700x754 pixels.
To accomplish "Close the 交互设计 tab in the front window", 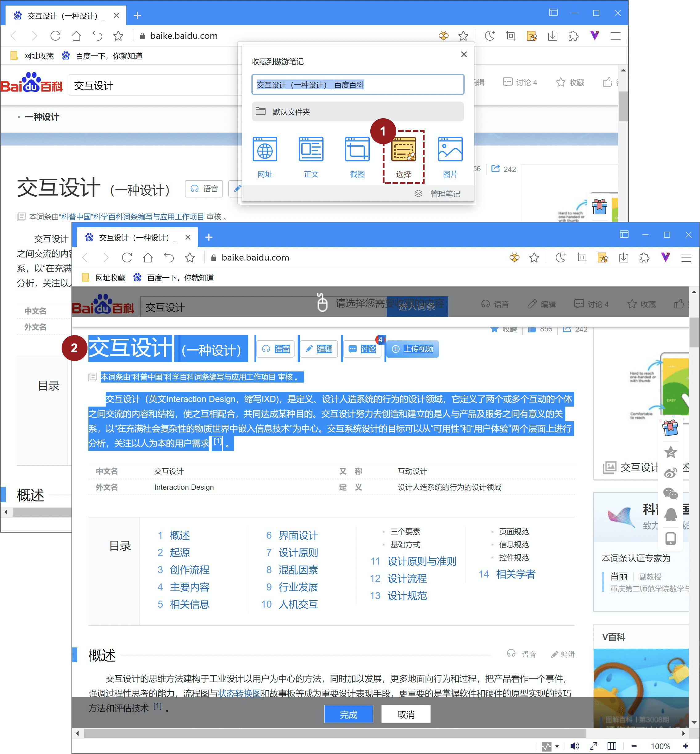I will [188, 237].
